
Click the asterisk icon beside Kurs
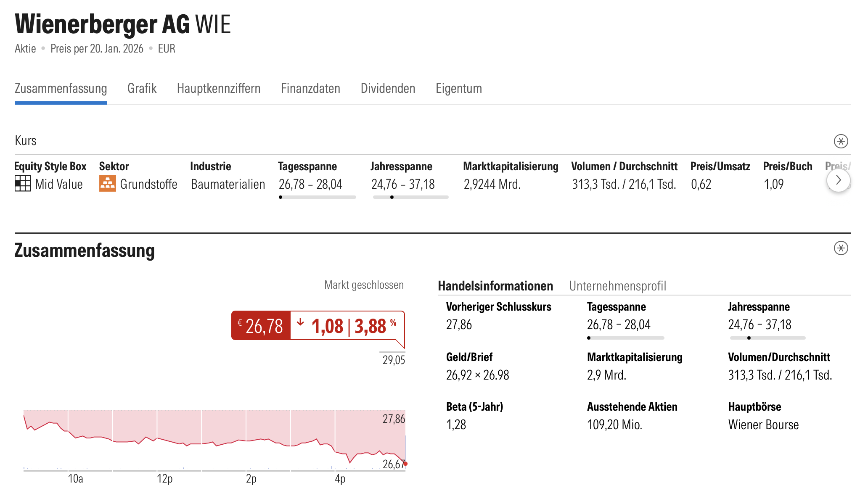[841, 141]
